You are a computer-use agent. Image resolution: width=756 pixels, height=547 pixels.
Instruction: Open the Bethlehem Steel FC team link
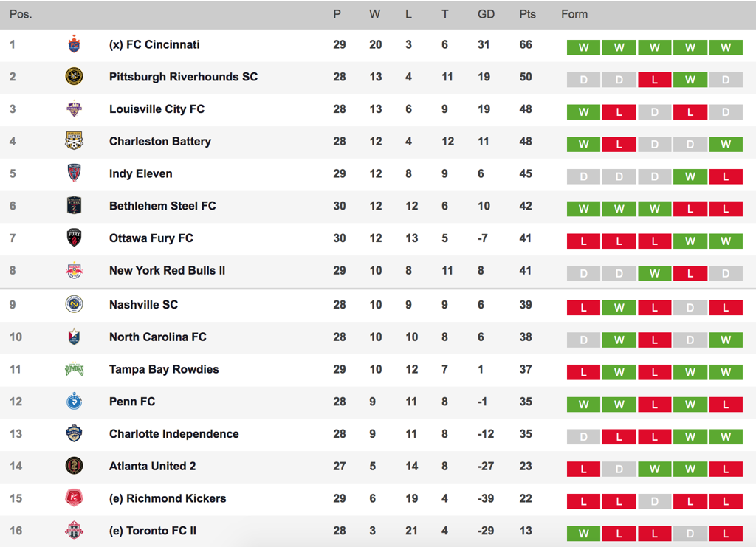pos(162,206)
